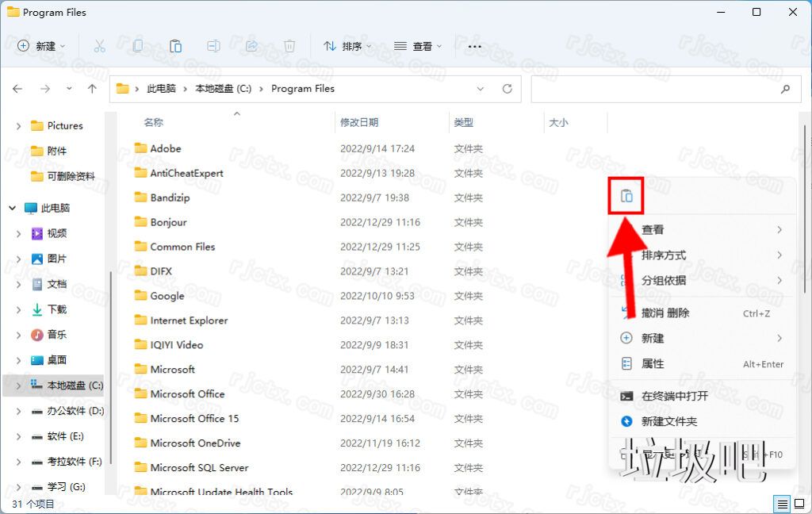Click the Share icon in the toolbar

coord(251,46)
